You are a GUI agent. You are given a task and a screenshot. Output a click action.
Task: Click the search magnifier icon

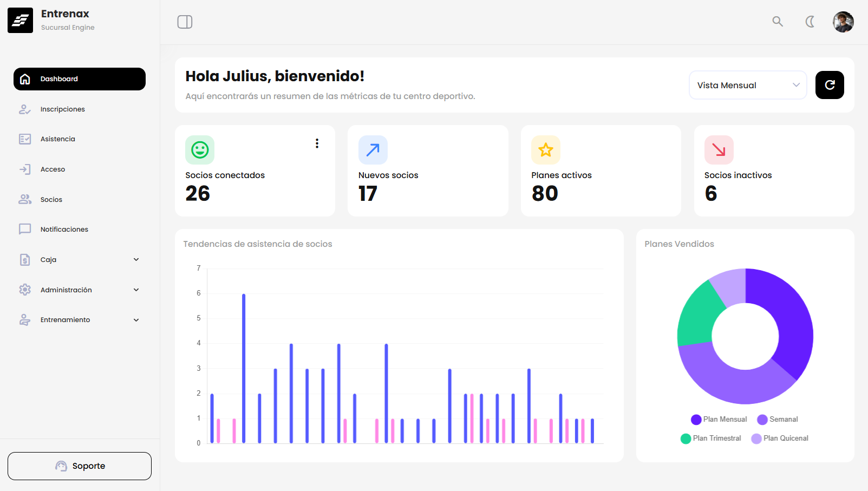point(778,22)
